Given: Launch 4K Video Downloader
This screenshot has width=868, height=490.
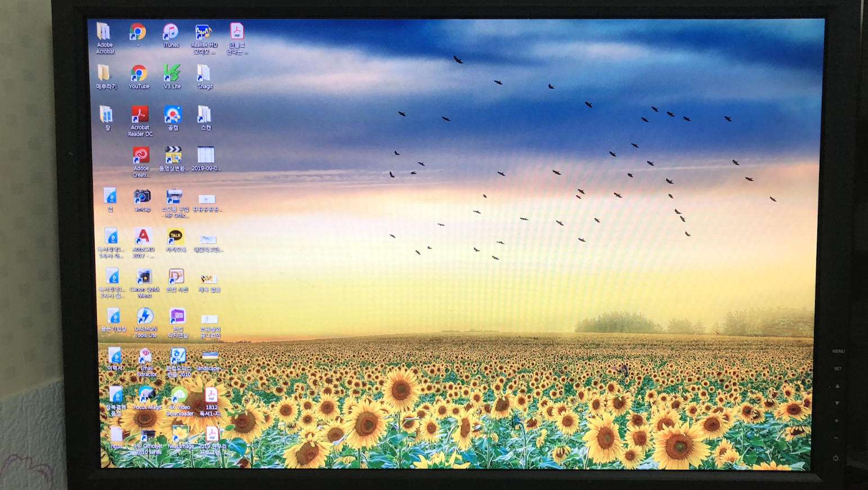Looking at the screenshot, I should pyautogui.click(x=180, y=402).
